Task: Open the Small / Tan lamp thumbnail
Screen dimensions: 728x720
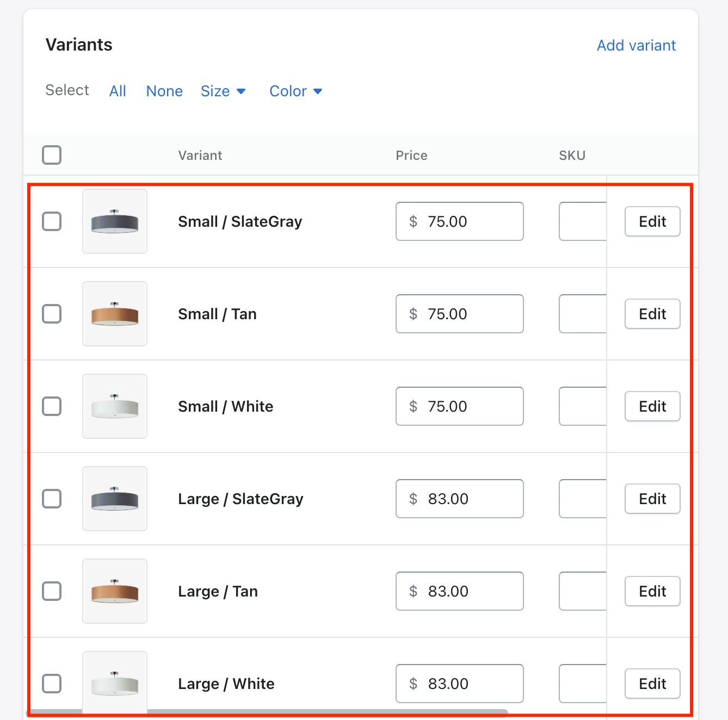Action: (115, 314)
